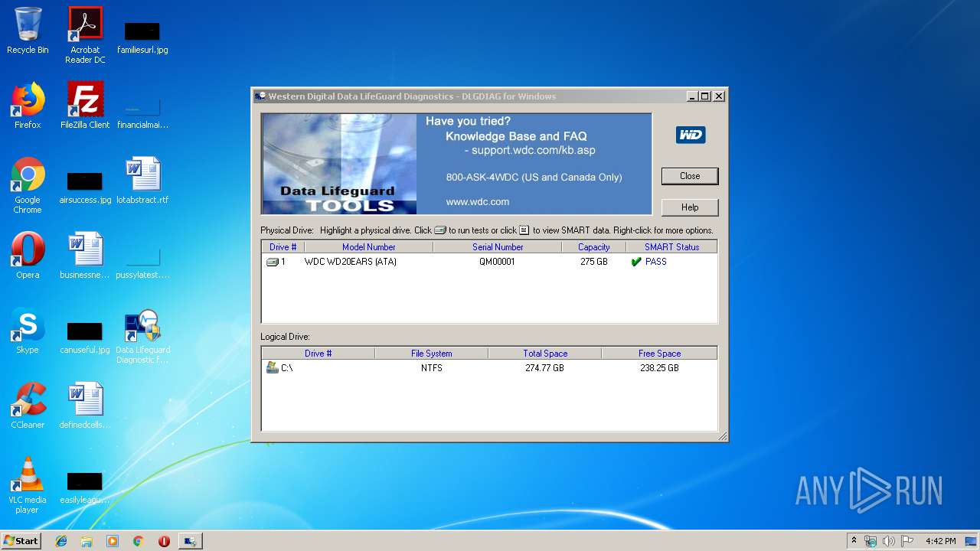Click the WD logo image

coord(690,135)
